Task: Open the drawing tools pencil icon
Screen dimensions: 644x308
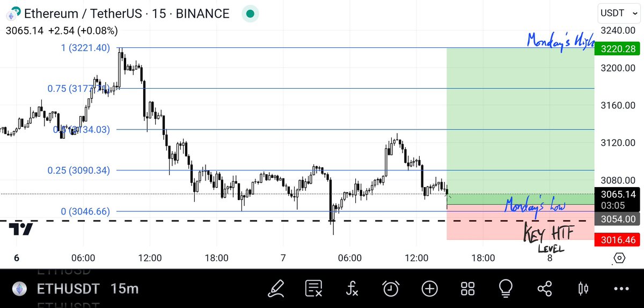Action: [277, 289]
